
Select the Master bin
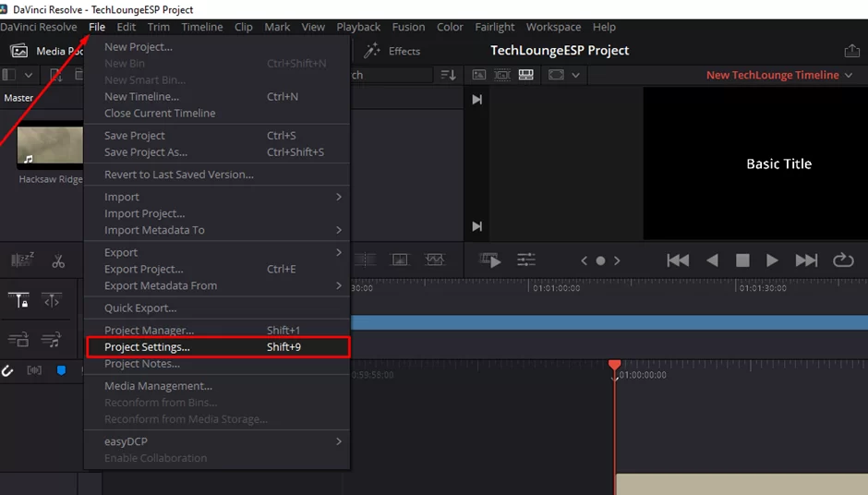(18, 98)
